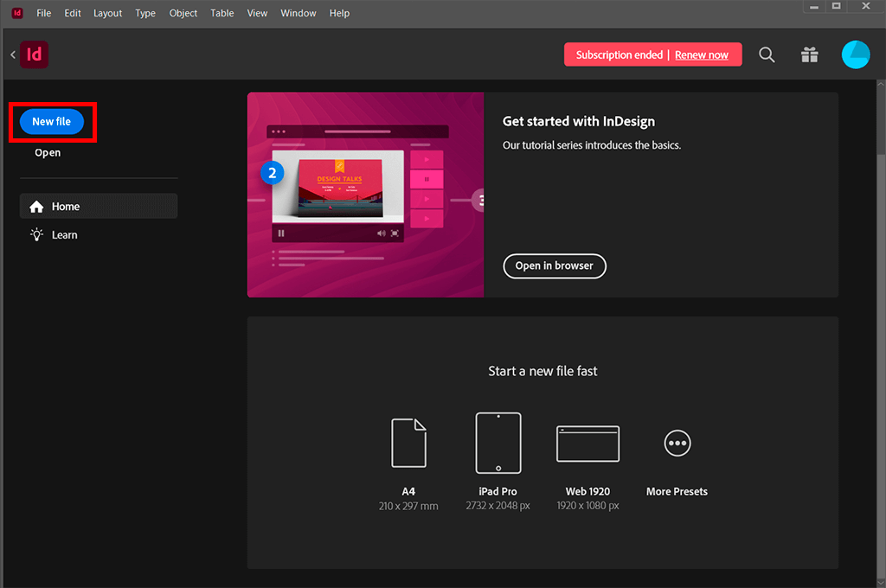This screenshot has width=886, height=588.
Task: Click the Learn lightbulb icon
Action: pos(36,235)
